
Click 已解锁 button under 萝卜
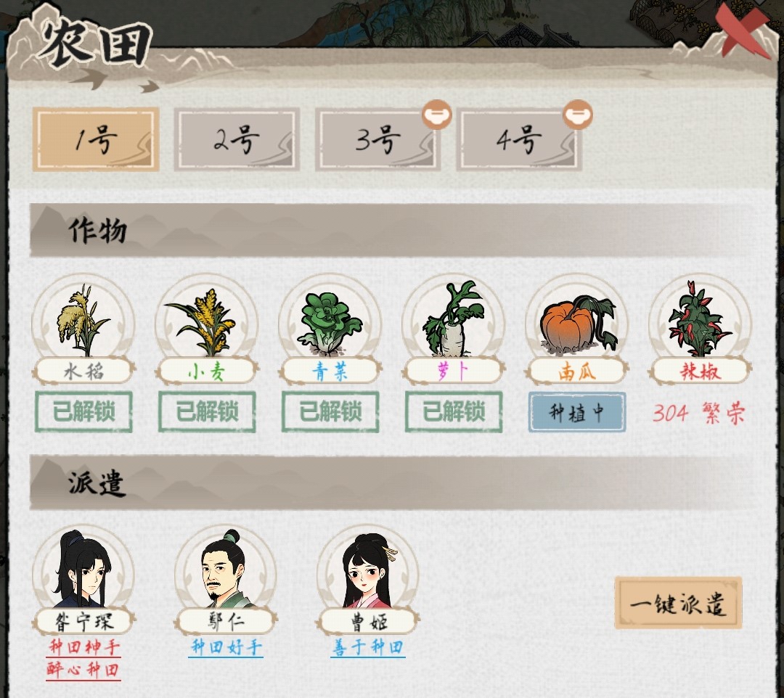coord(454,412)
